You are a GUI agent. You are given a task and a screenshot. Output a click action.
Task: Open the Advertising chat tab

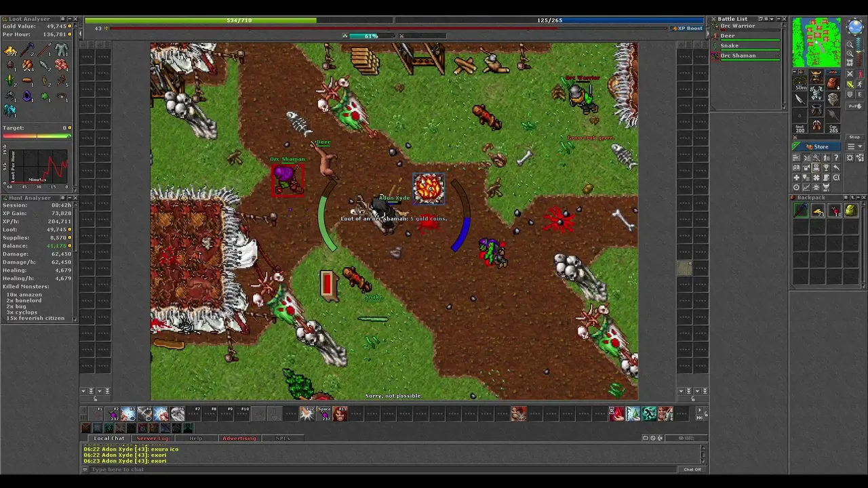click(x=239, y=438)
